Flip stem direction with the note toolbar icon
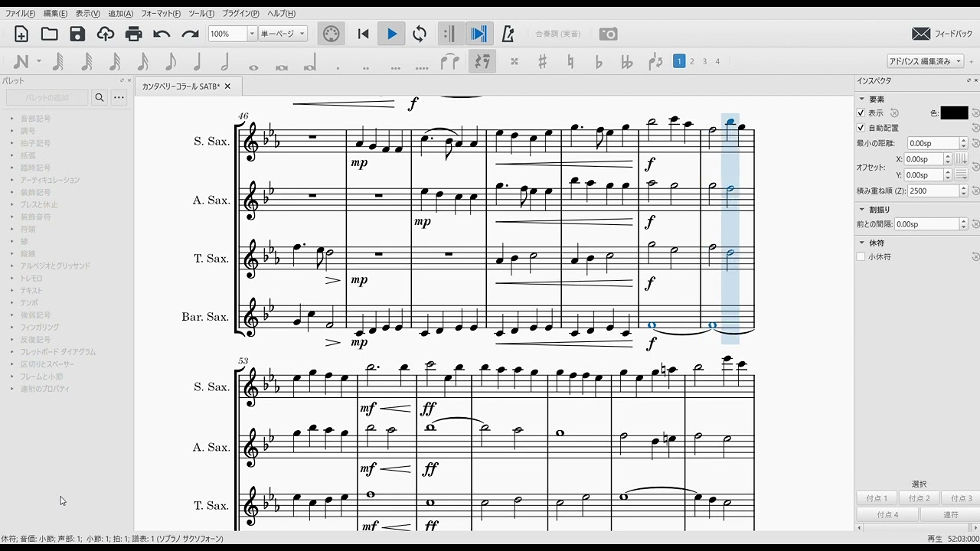 (655, 62)
